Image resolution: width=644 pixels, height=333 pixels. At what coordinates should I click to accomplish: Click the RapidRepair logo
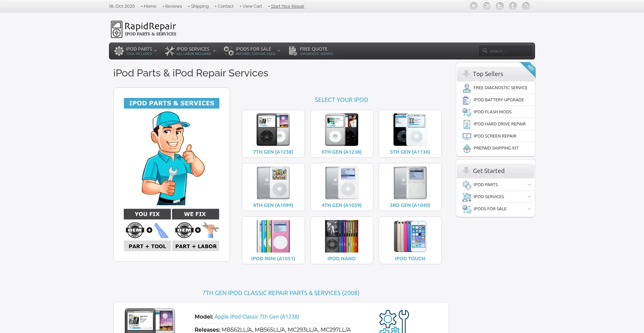144,29
